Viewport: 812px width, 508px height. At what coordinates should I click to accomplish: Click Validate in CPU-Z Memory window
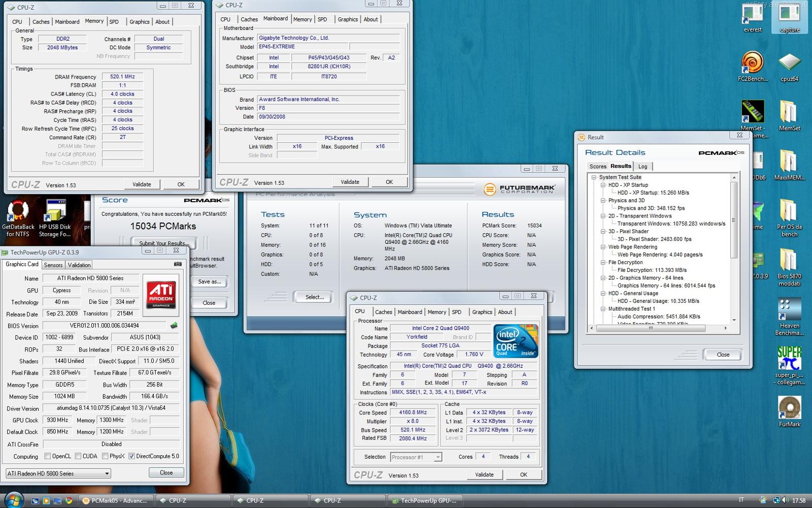(x=142, y=184)
